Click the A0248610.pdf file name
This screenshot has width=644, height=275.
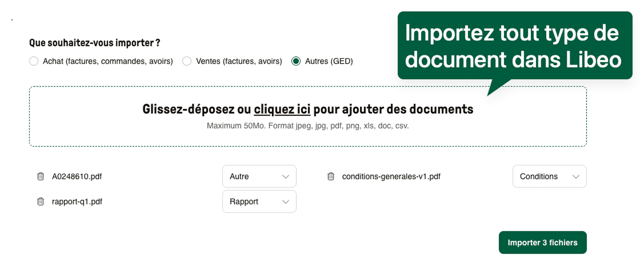point(77,177)
